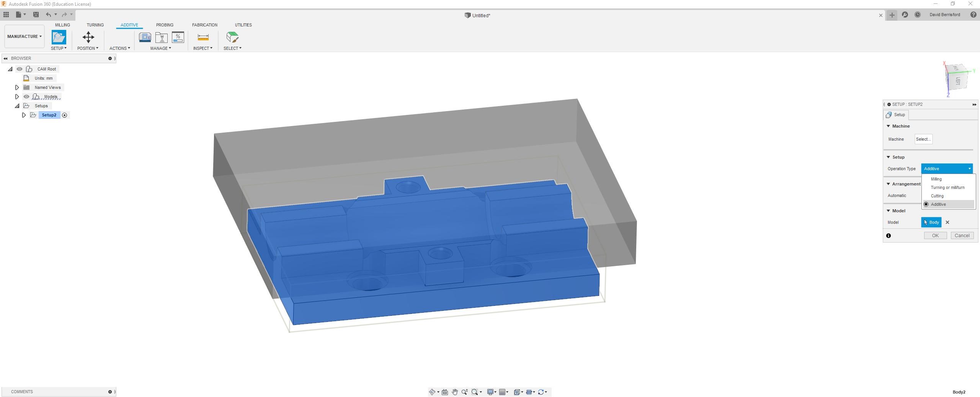Open the ACTIONS dropdown menu
This screenshot has width=980, height=397.
pos(120,48)
